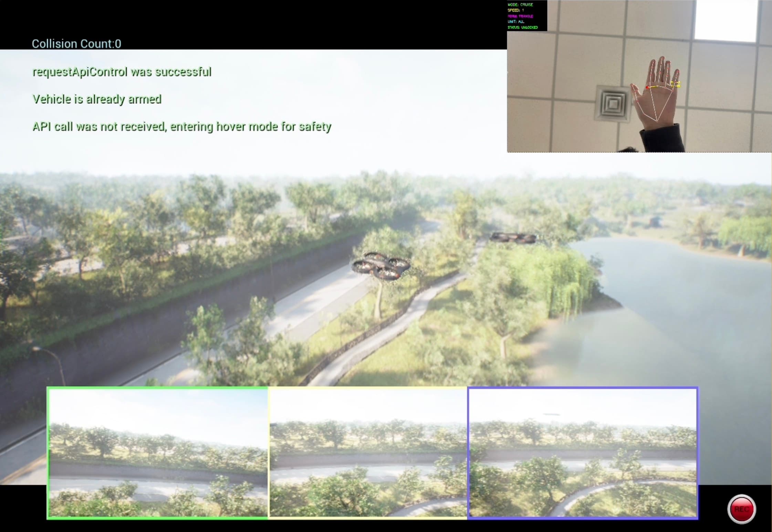Click the red landmark on the hand
This screenshot has width=772, height=532.
648,87
